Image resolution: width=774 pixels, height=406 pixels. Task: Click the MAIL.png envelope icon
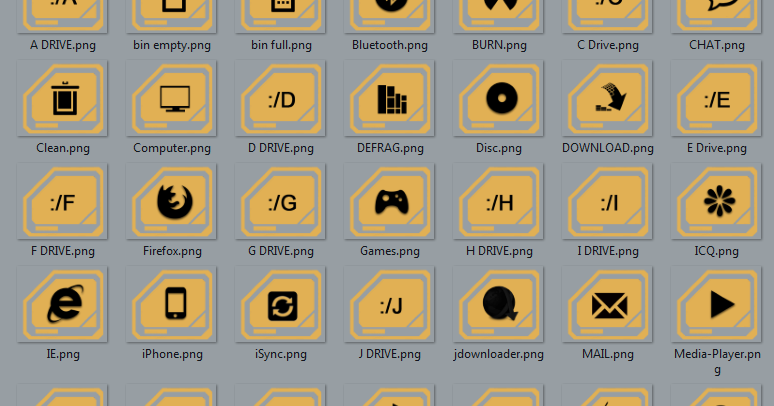click(608, 304)
